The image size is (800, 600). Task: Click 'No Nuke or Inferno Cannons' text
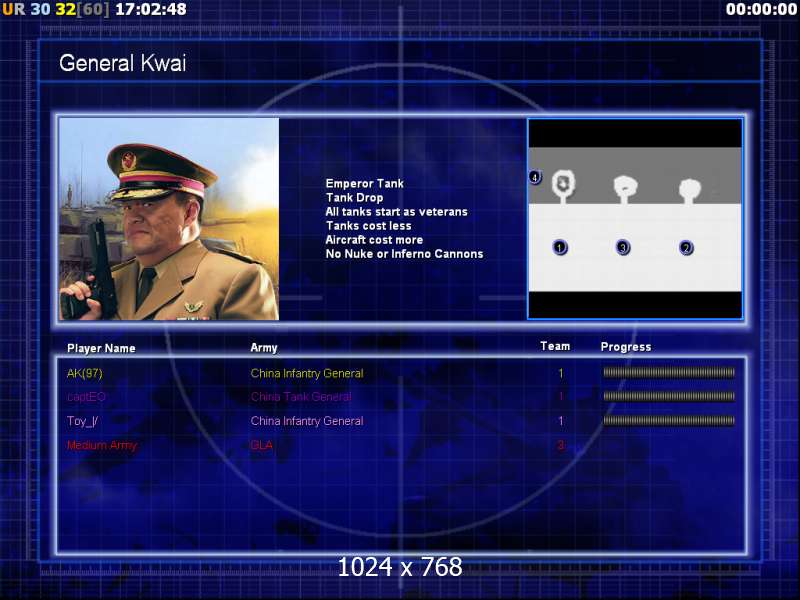(404, 254)
